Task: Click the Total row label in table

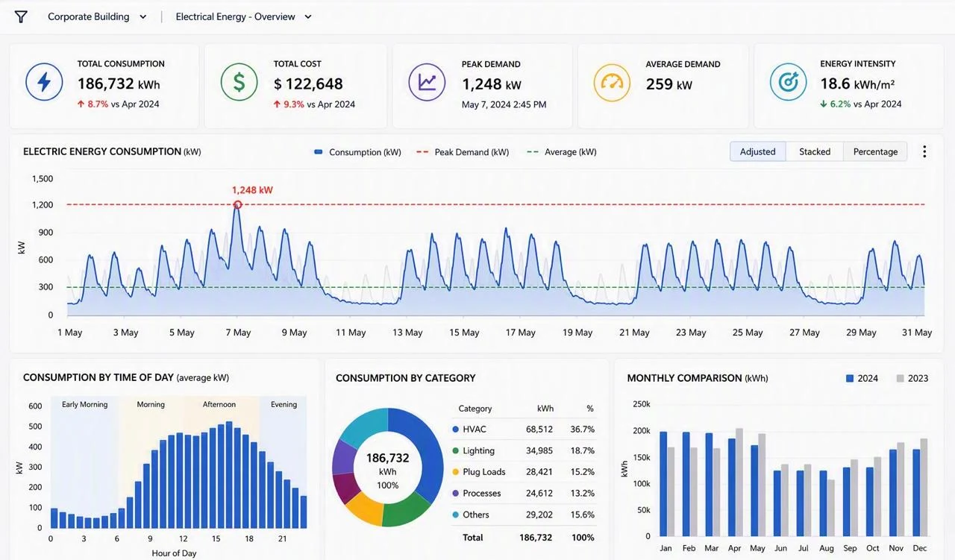Action: click(x=472, y=538)
